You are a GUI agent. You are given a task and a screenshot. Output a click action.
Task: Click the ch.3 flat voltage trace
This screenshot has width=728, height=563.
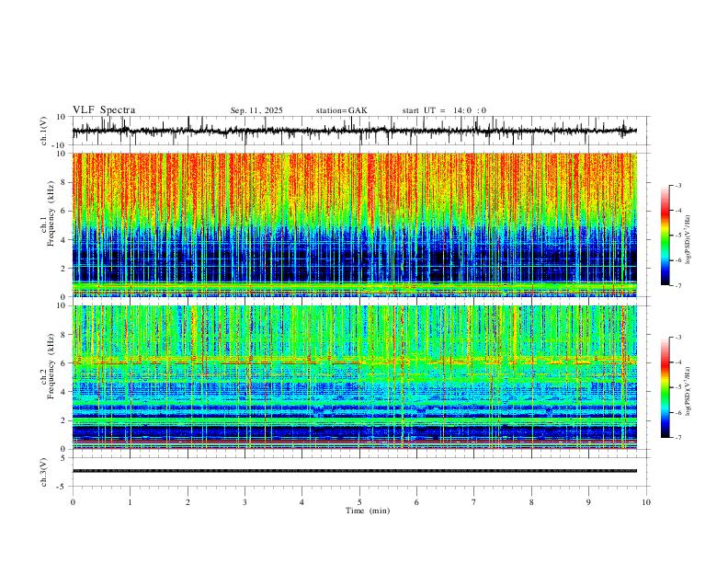[354, 471]
